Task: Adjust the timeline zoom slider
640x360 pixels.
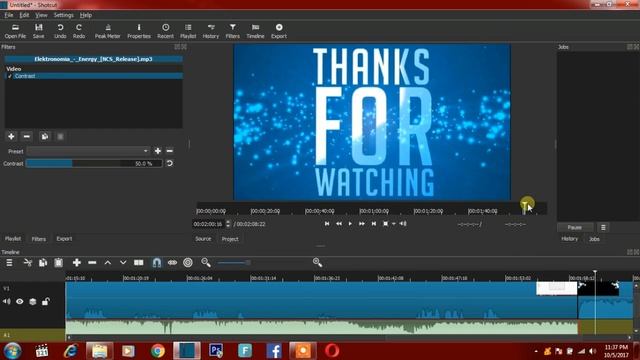Action: (x=233, y=263)
